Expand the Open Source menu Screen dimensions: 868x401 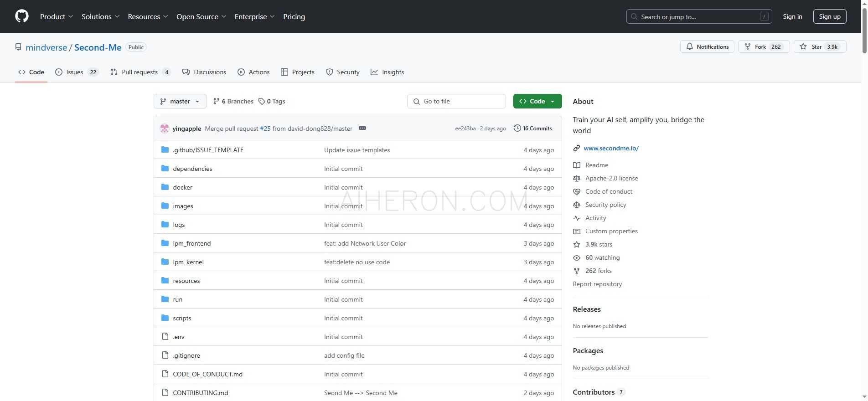coord(201,16)
